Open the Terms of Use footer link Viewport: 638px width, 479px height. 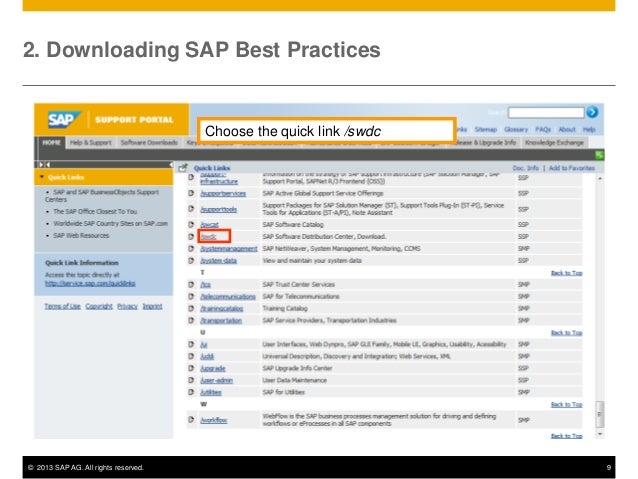point(62,306)
